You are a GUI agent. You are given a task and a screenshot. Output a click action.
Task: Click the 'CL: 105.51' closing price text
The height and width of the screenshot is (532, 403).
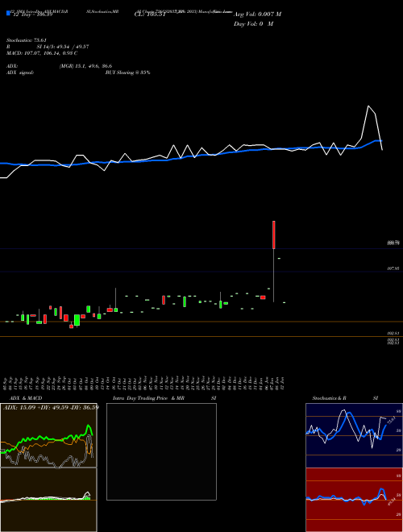(150, 15)
